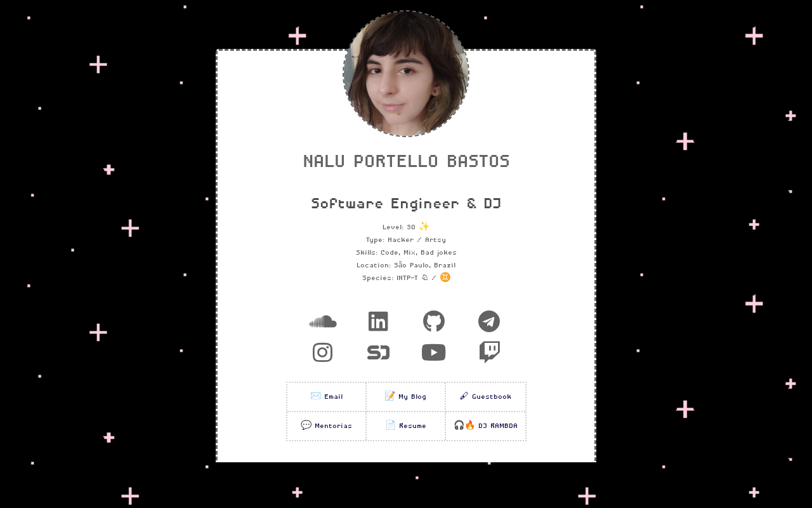Image resolution: width=812 pixels, height=508 pixels.
Task: Open the DJ RAMBDA link
Action: coord(485,425)
